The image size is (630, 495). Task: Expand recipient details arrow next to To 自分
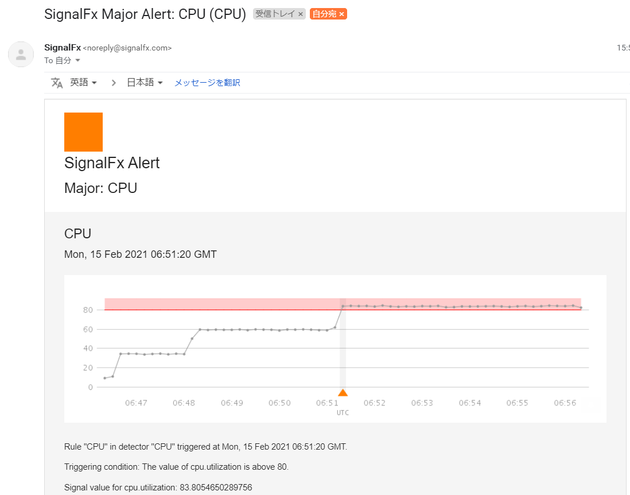click(x=78, y=60)
